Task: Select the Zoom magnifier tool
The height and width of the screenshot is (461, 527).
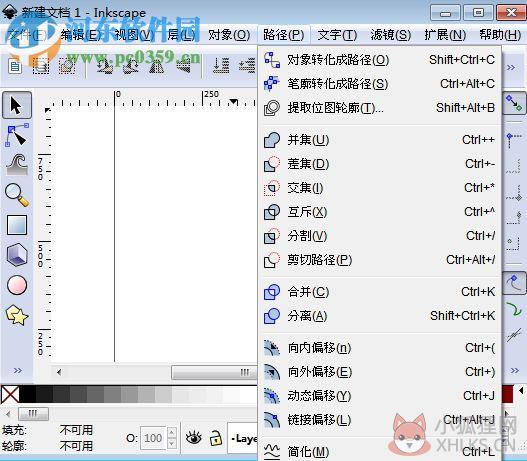Action: (x=17, y=195)
